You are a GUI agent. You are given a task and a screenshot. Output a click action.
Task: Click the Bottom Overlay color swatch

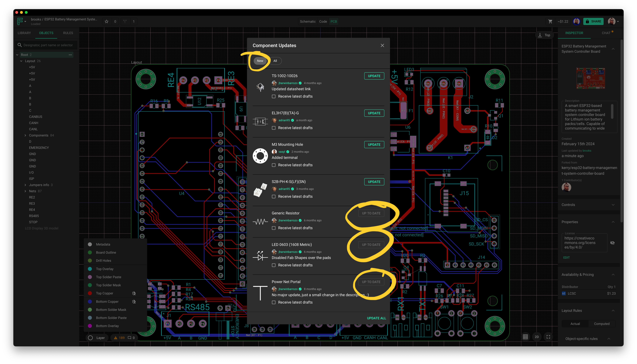90,326
